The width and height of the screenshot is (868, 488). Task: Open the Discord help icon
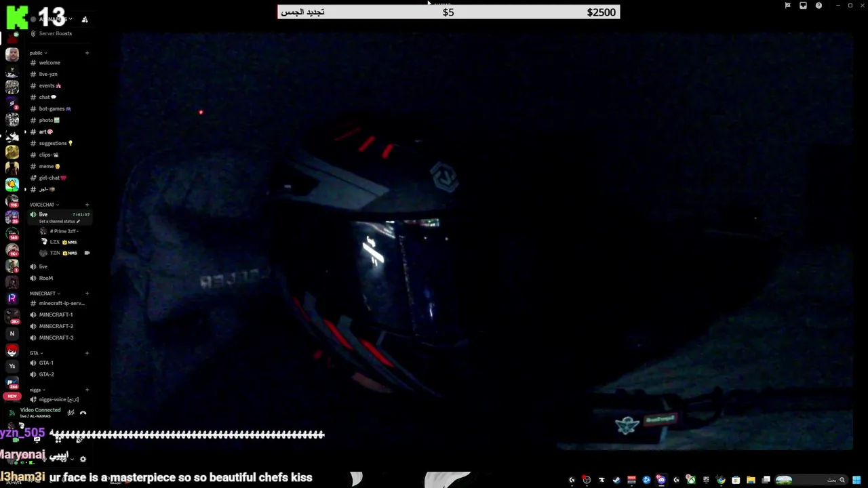[x=818, y=5]
